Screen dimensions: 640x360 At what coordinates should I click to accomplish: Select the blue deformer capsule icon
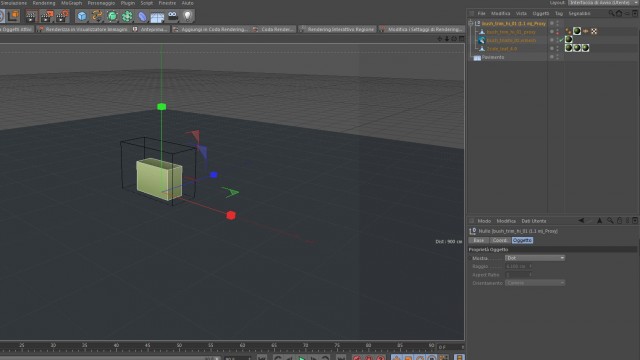pos(142,16)
